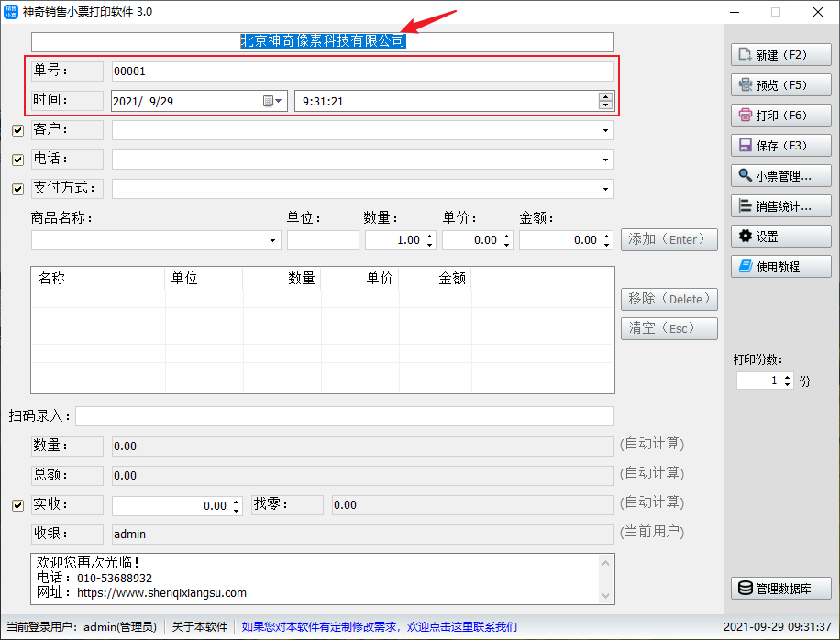840x640 pixels.
Task: Decrease 实收 amount with down arrow
Action: click(x=237, y=510)
